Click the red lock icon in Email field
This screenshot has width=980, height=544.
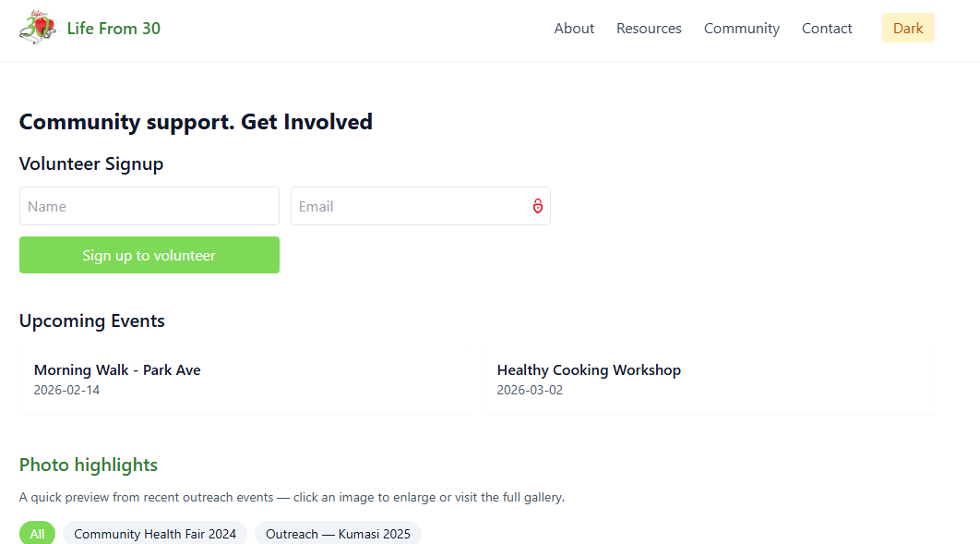538,206
